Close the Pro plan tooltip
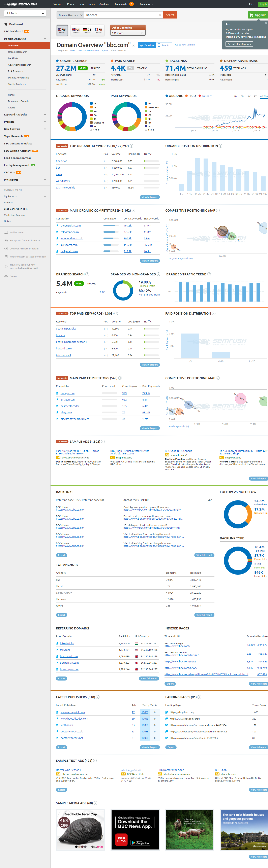The height and width of the screenshot is (868, 268). 266,23
